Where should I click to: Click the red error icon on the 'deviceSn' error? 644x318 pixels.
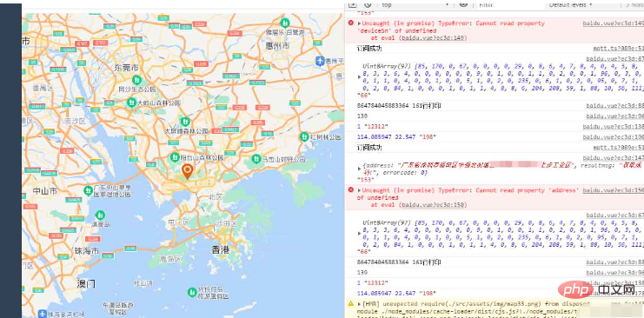351,23
